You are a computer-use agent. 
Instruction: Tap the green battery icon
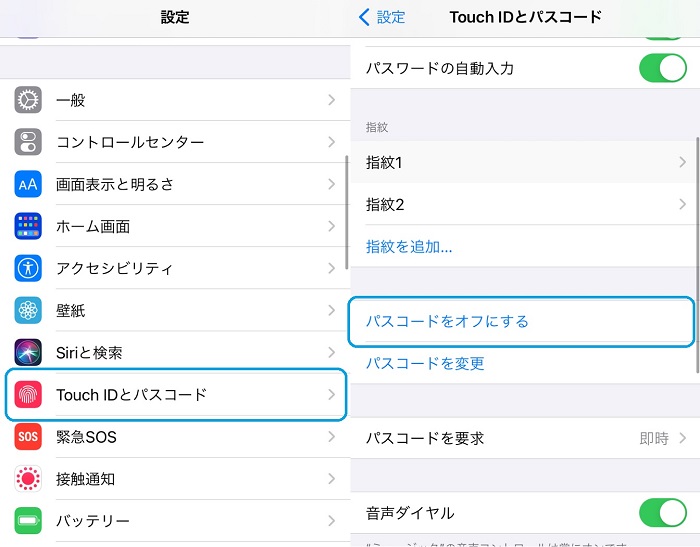coord(28,521)
